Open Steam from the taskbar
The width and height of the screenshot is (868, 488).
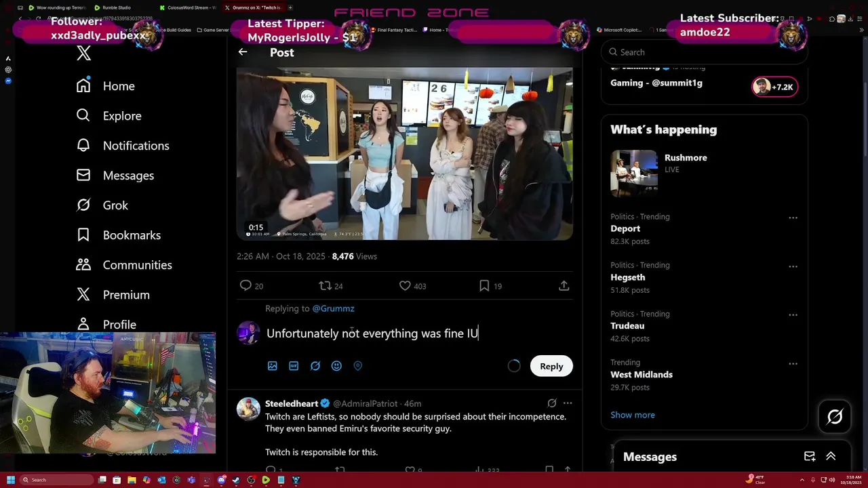(236, 480)
